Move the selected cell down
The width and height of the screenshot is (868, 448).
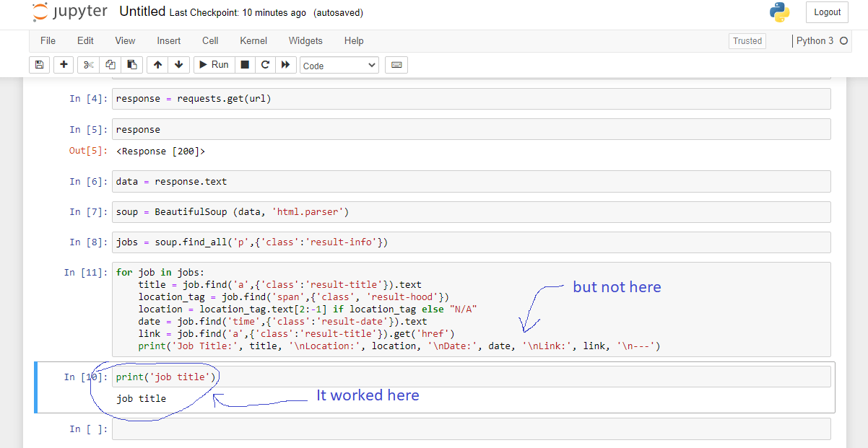coord(178,64)
